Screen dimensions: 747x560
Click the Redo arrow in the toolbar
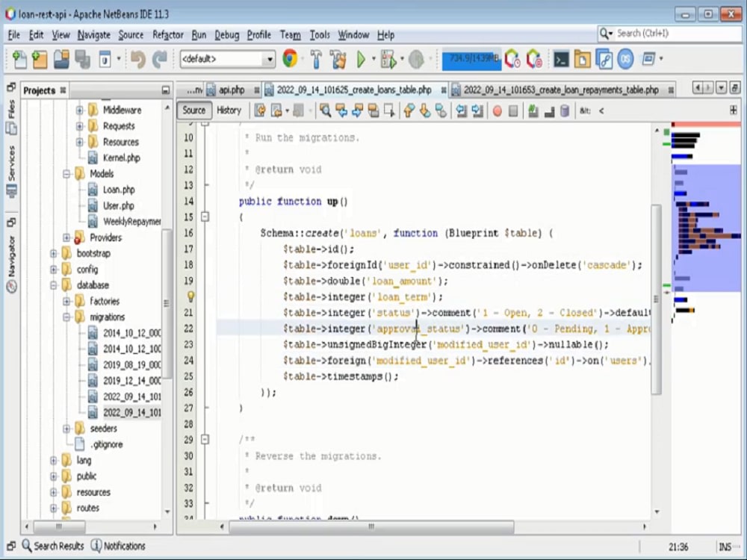(x=160, y=59)
